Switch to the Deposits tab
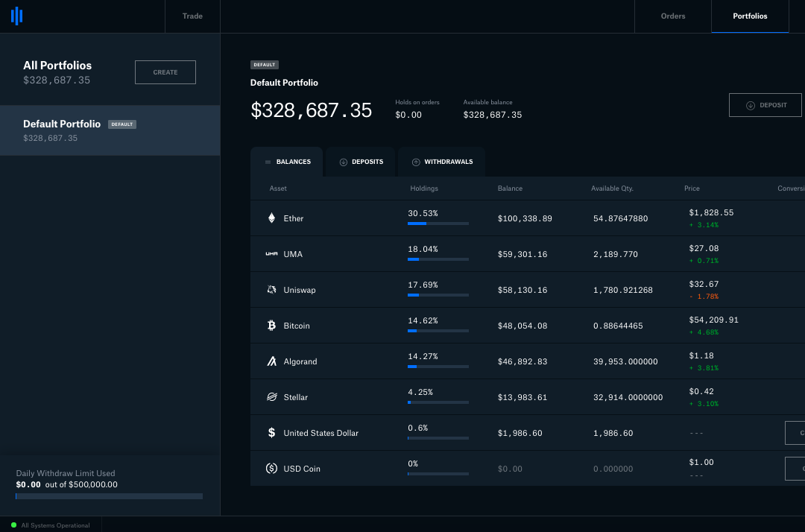The image size is (805, 532). 361,162
